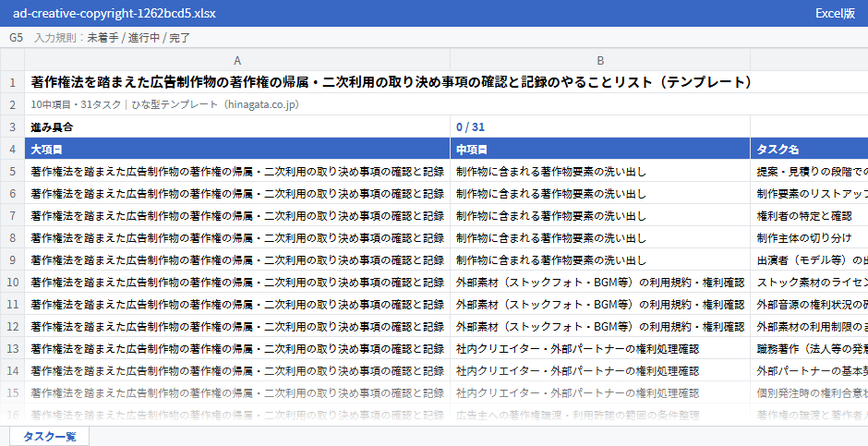
Task: Select row header 4
Action: click(12, 149)
